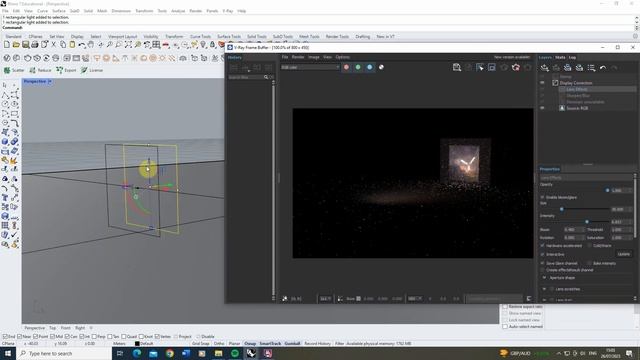640x360 pixels.
Task: Click the Update button in Properties panel
Action: pos(624,254)
